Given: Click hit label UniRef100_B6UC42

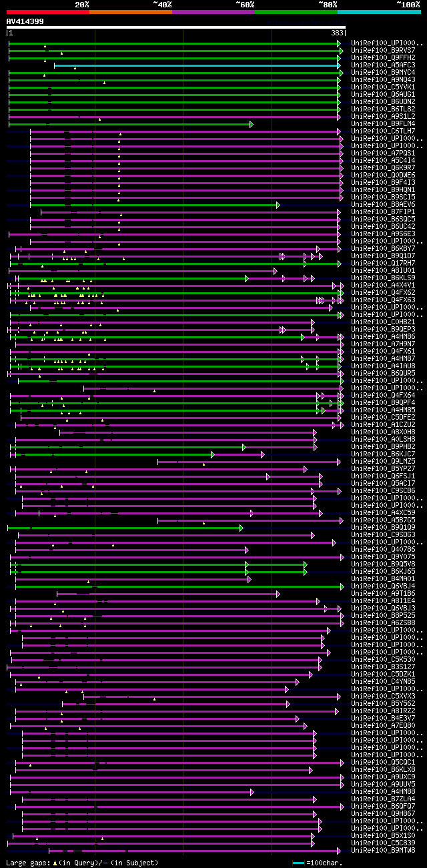Looking at the screenshot, I should pyautogui.click(x=383, y=226).
